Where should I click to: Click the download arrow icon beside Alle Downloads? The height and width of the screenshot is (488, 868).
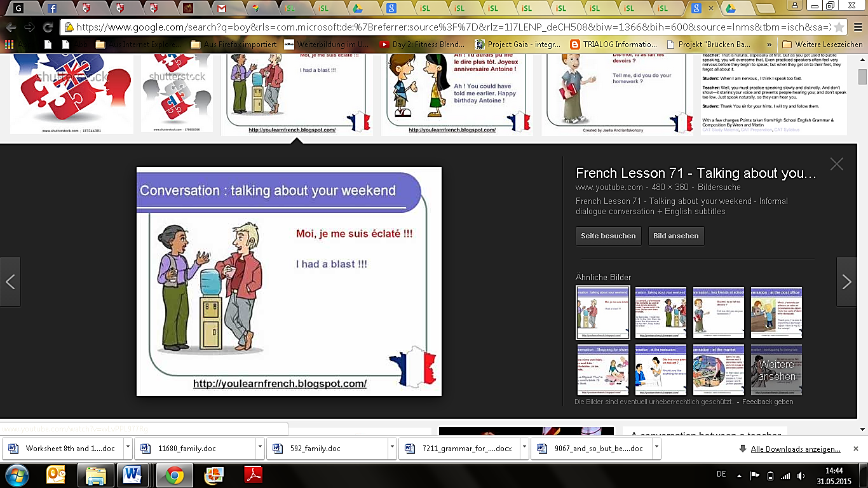743,449
